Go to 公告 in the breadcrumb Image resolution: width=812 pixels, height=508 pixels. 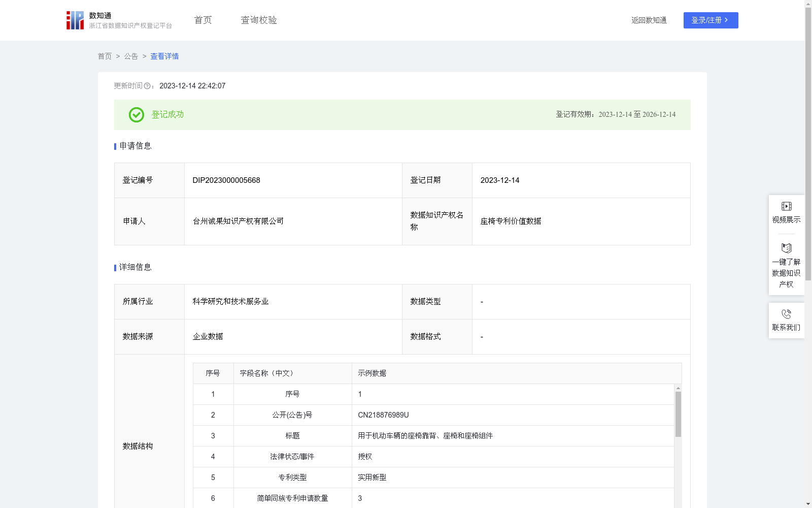pyautogui.click(x=131, y=56)
